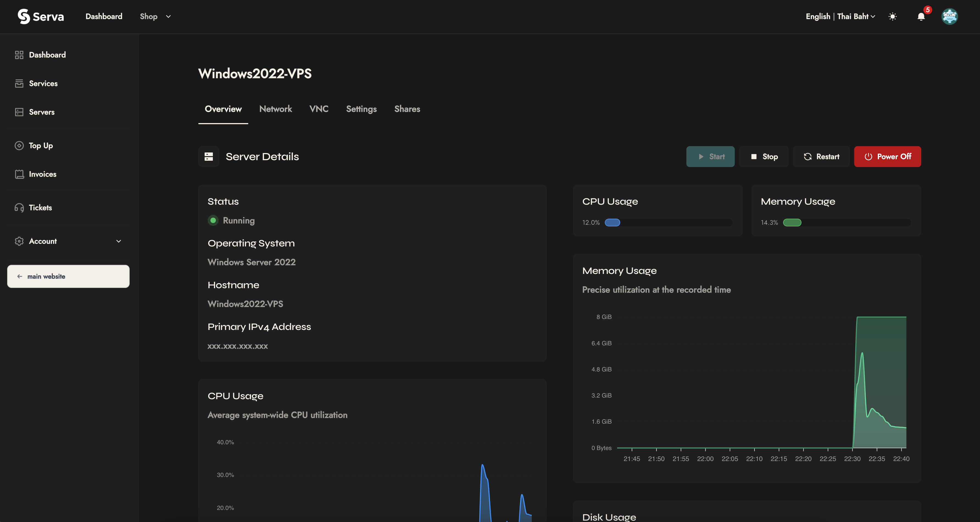Click the Restart server button

coord(821,156)
